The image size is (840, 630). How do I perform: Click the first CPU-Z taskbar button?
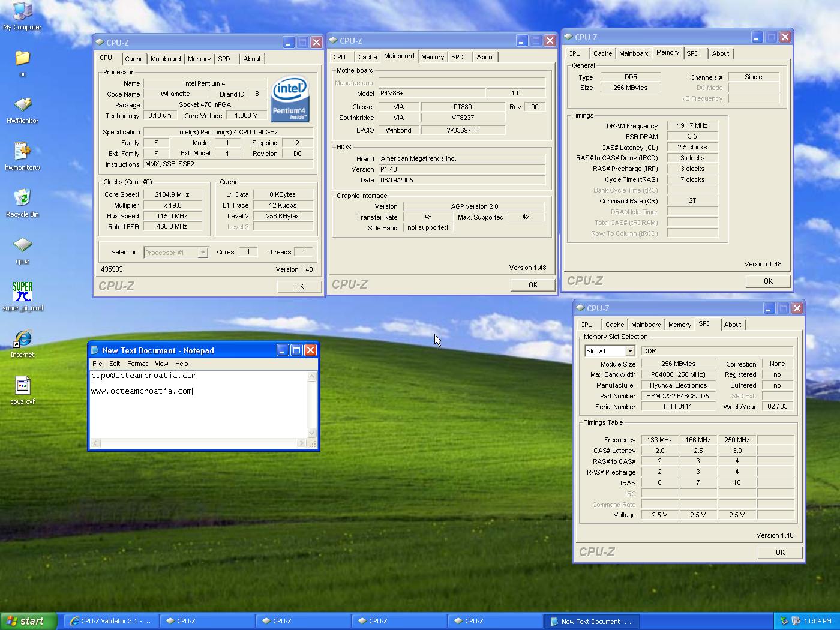[208, 621]
